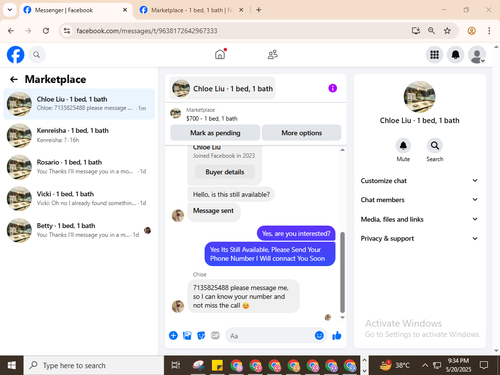The image size is (500, 375).
Task: Expand Customize chat section
Action: pyautogui.click(x=419, y=181)
